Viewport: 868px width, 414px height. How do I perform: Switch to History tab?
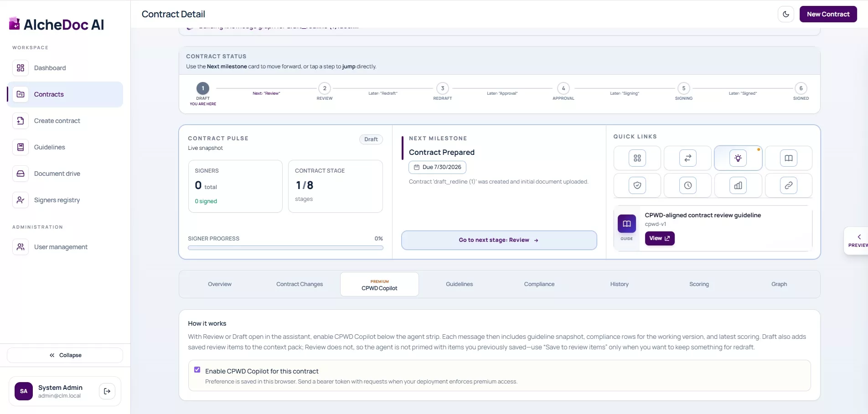point(619,284)
